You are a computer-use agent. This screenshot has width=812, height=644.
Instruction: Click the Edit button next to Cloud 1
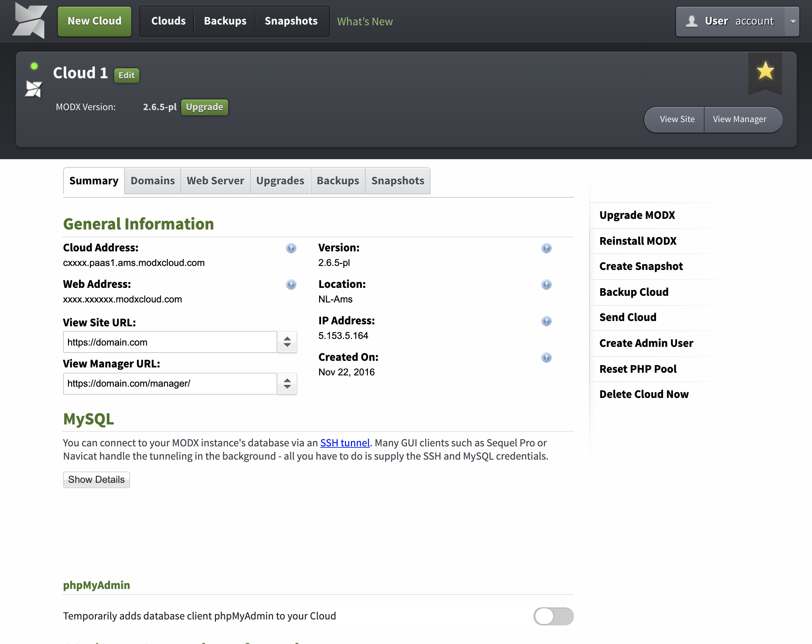(x=127, y=75)
